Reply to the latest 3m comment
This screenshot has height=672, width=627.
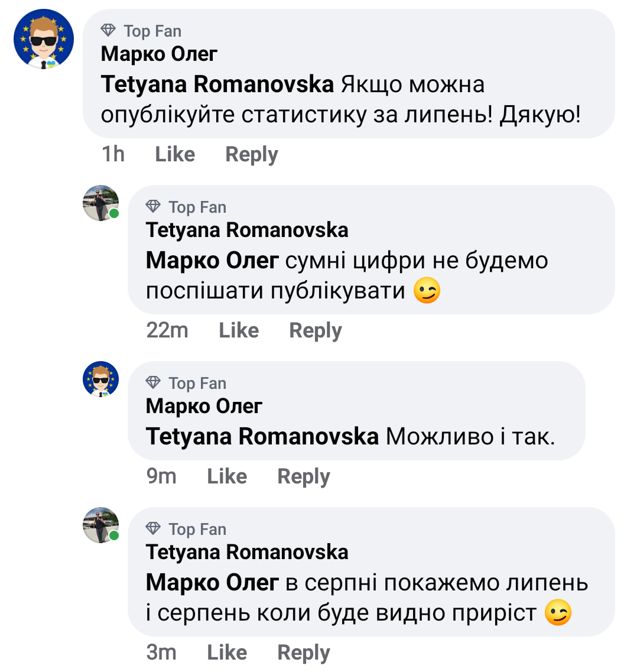coord(304,652)
